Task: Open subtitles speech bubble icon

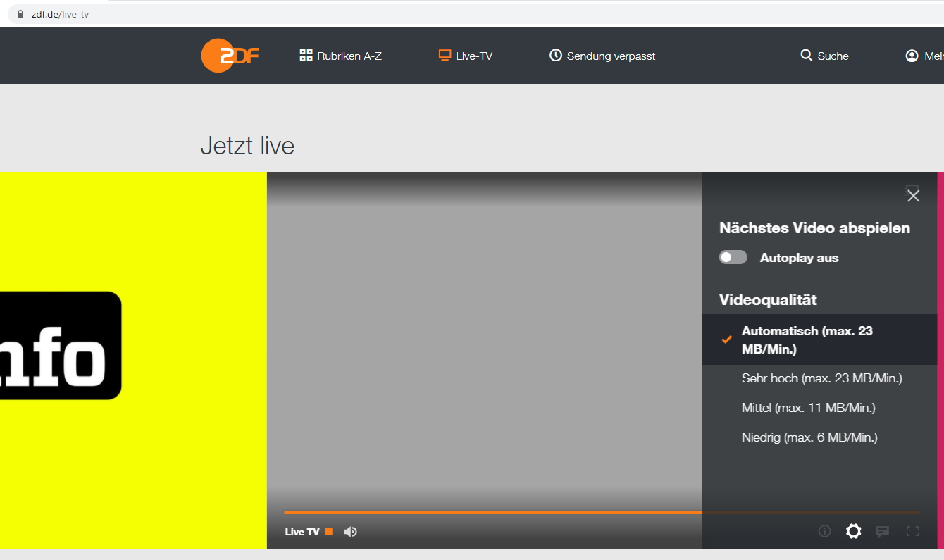Action: (x=882, y=532)
